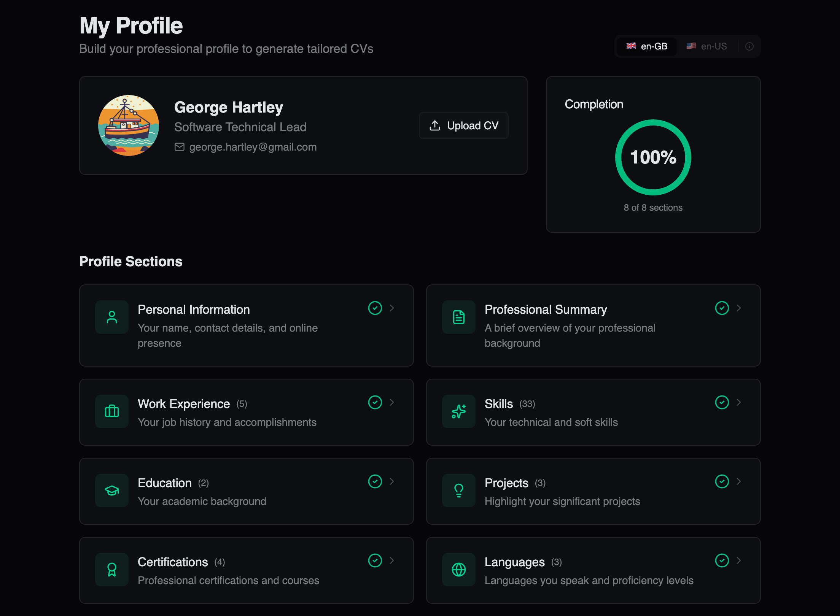Image resolution: width=840 pixels, height=616 pixels.
Task: Click 'Your academic background' description
Action: point(202,501)
